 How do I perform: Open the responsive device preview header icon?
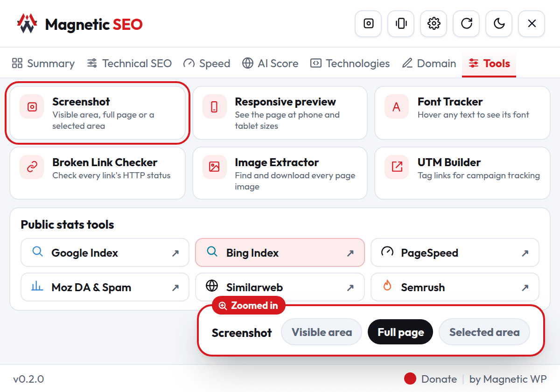[x=401, y=23]
